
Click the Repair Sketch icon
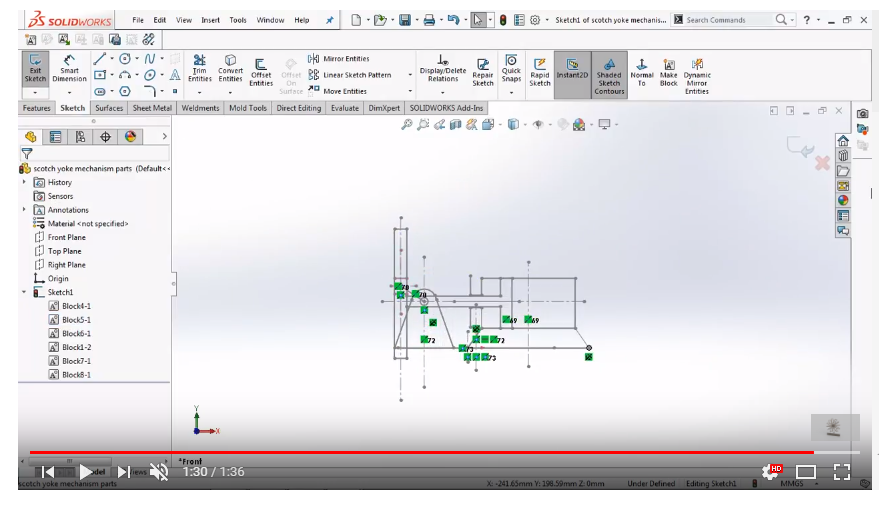point(483,71)
